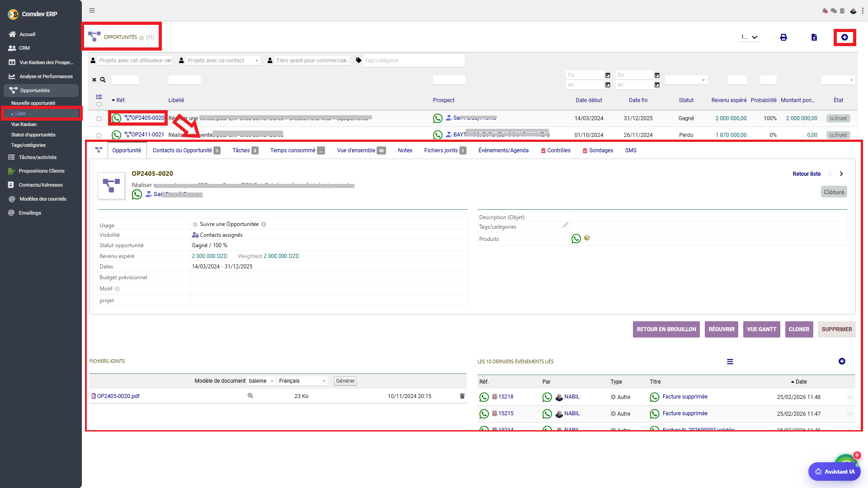The image size is (868, 488).
Task: Click the Tag/catégorie filter field
Action: click(x=414, y=61)
